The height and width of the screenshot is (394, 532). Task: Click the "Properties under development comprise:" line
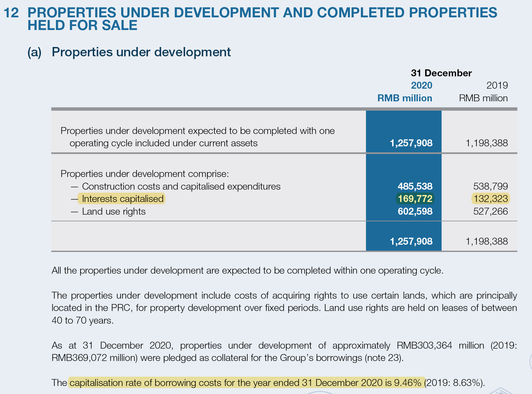tap(145, 174)
